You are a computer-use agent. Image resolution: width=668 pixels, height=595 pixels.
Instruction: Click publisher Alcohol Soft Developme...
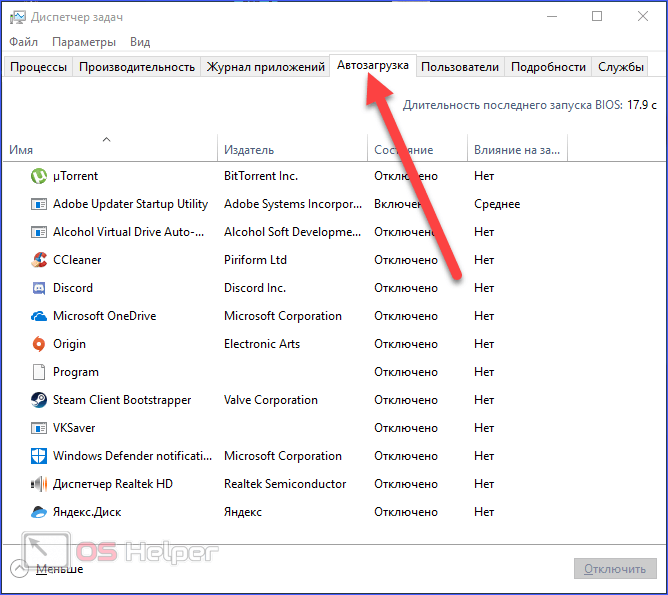(292, 232)
